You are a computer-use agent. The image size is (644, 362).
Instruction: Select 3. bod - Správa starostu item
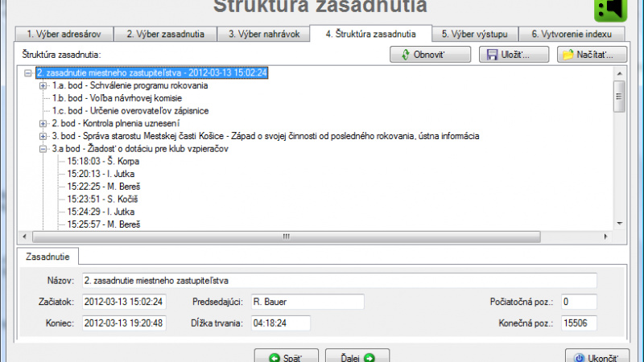(266, 136)
